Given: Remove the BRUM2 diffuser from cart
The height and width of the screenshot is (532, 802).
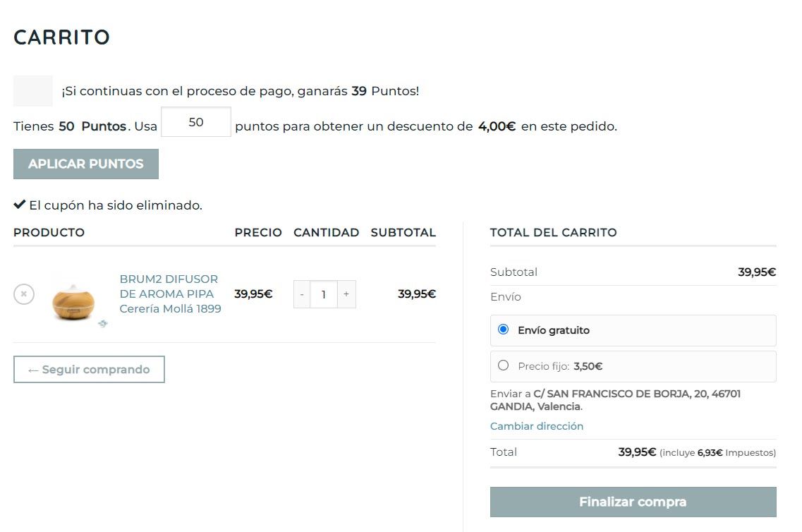Looking at the screenshot, I should tap(24, 294).
